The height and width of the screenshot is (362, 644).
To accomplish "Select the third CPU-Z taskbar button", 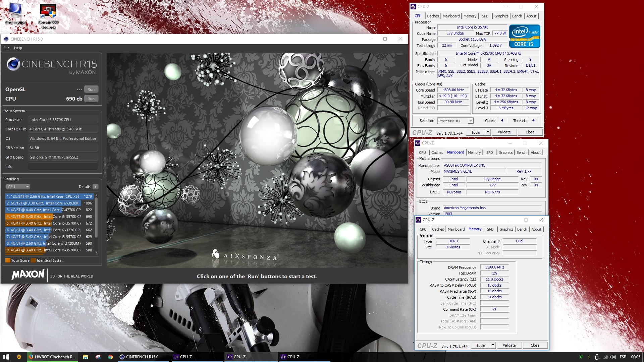I will click(304, 357).
